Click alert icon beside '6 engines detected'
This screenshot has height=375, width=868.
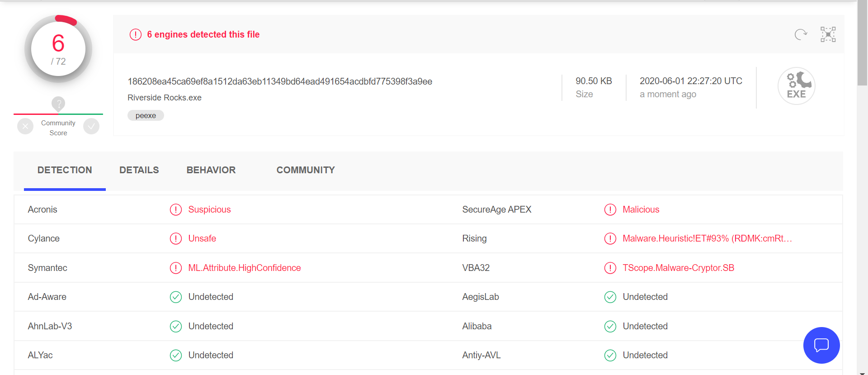click(136, 34)
